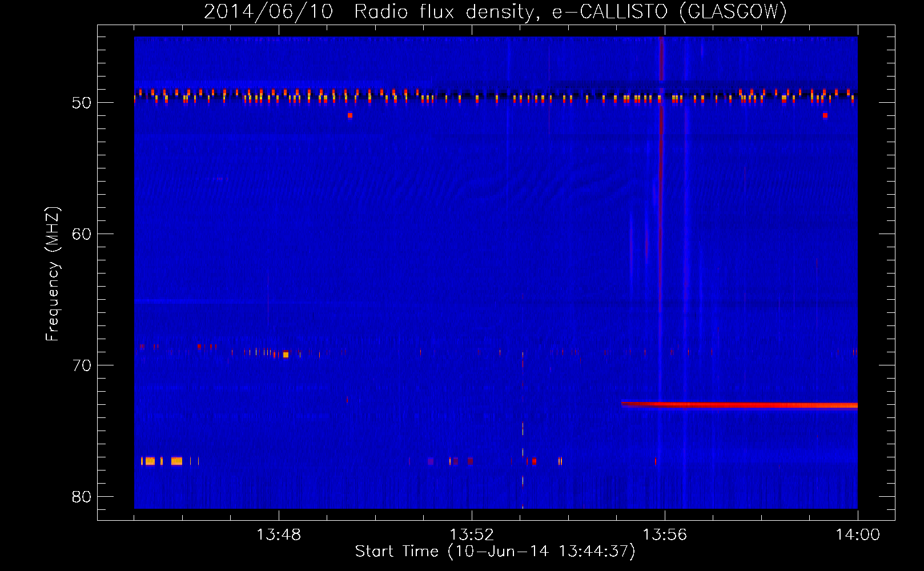Click the 'Frequency (MHZ)' y-axis label

(53, 274)
